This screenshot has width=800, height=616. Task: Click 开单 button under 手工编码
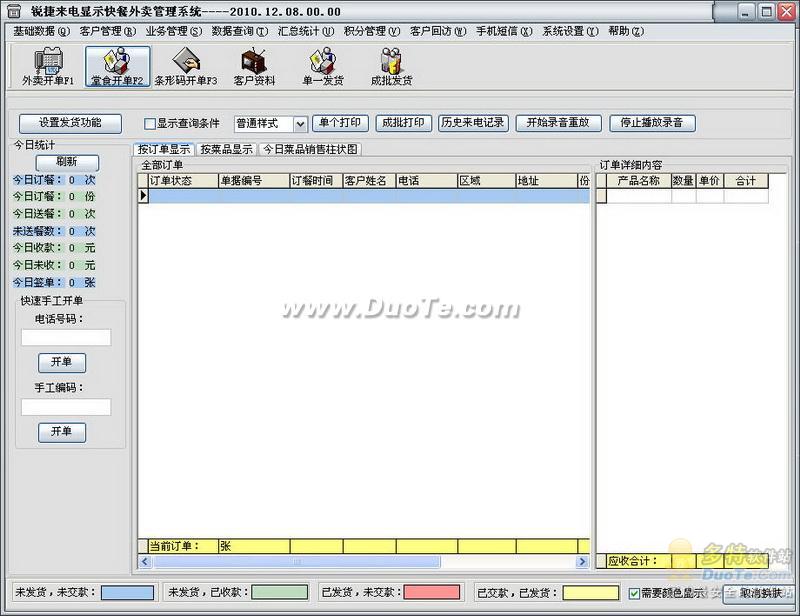[62, 432]
